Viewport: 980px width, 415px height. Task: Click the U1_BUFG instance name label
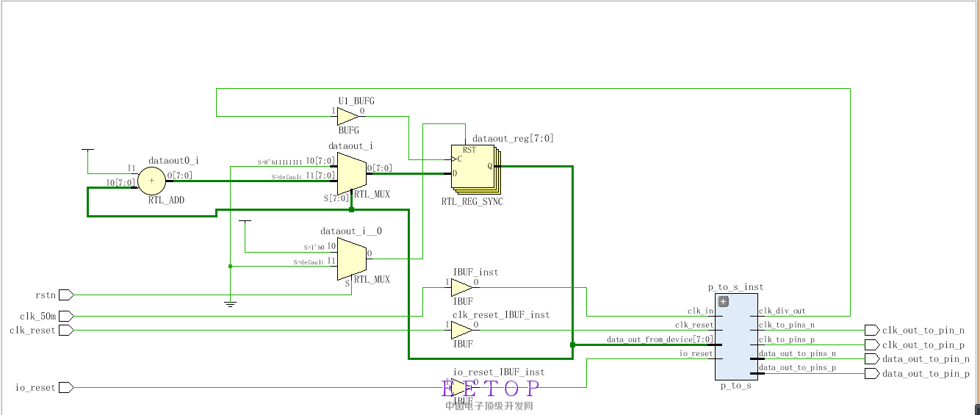pos(356,101)
